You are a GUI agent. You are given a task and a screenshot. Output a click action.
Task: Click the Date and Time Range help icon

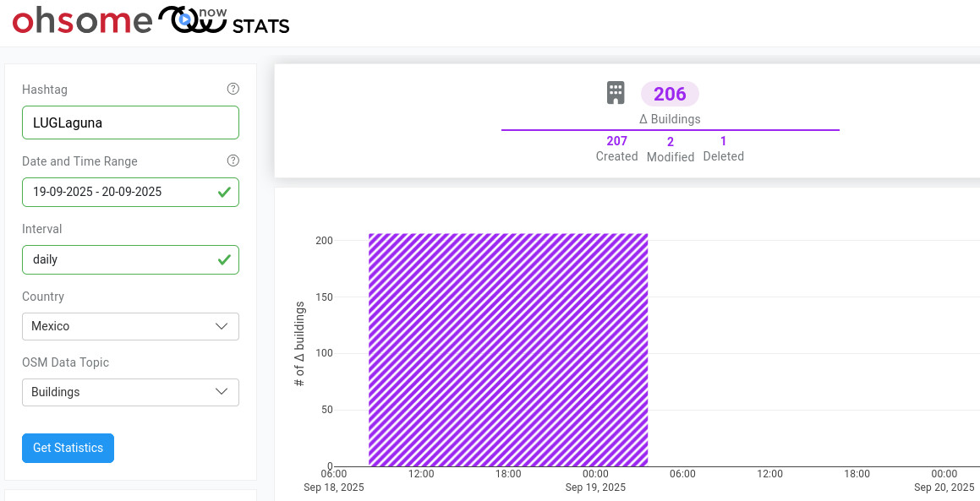pos(233,161)
